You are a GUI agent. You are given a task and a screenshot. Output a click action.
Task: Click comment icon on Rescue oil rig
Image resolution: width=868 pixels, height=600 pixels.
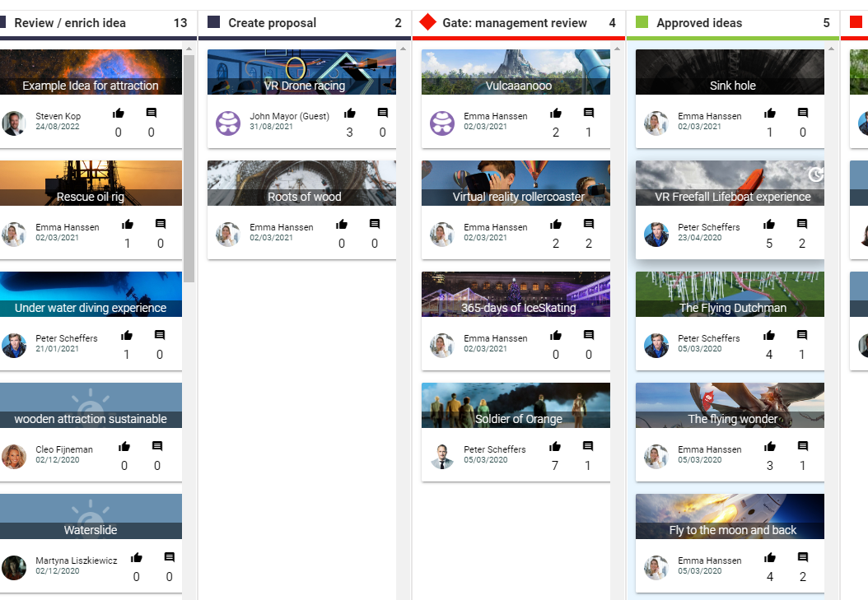pos(160,225)
